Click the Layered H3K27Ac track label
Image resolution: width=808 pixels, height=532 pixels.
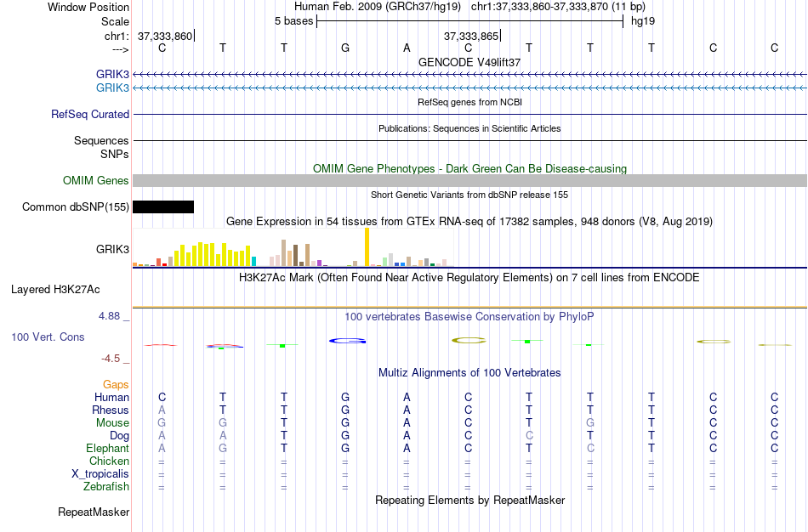point(55,290)
